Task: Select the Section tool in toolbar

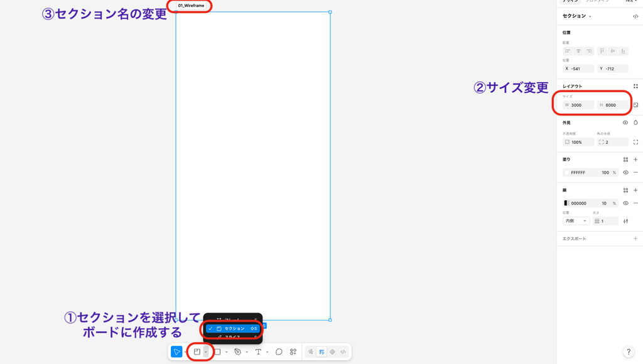Action: tap(197, 351)
